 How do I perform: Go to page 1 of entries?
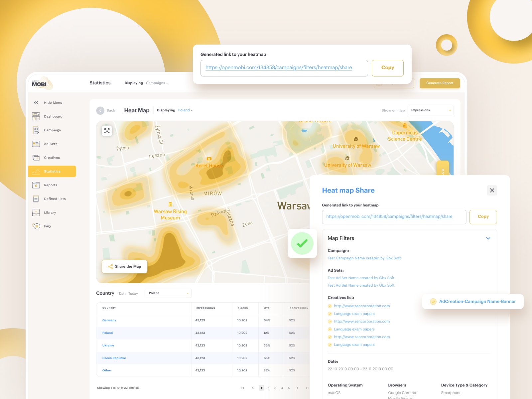[x=262, y=388]
